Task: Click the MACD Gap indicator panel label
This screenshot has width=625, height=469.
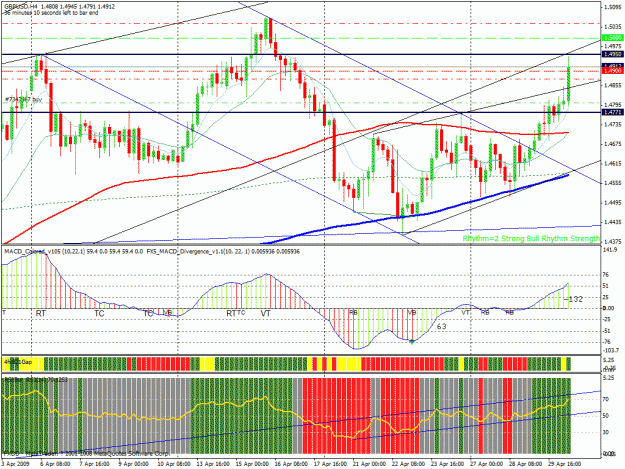Action: [18, 362]
